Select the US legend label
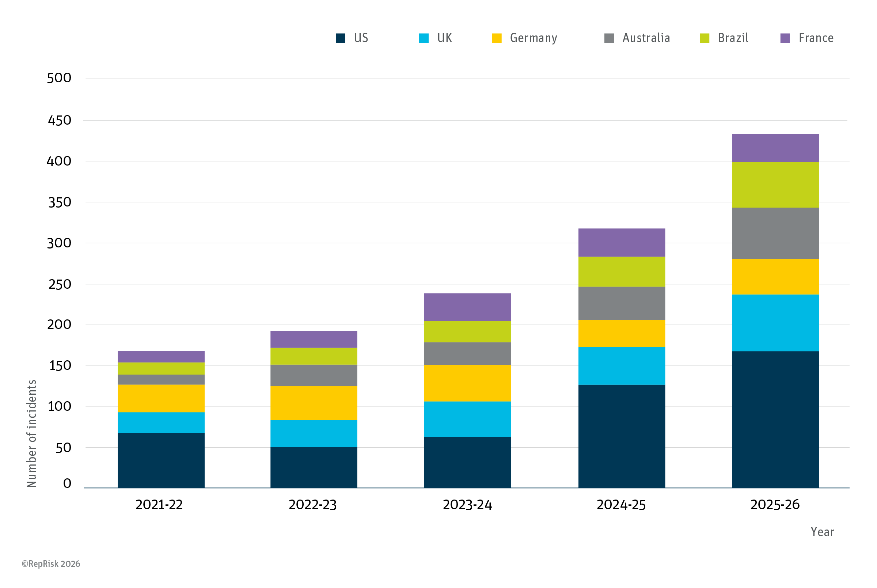 361,38
